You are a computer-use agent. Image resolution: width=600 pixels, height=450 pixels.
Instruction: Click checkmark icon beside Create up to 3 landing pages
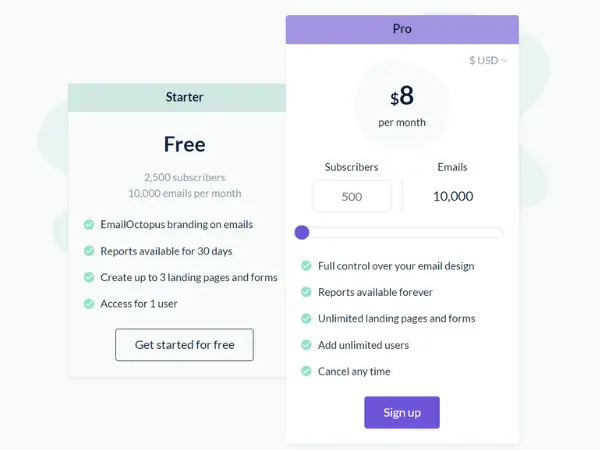click(89, 277)
